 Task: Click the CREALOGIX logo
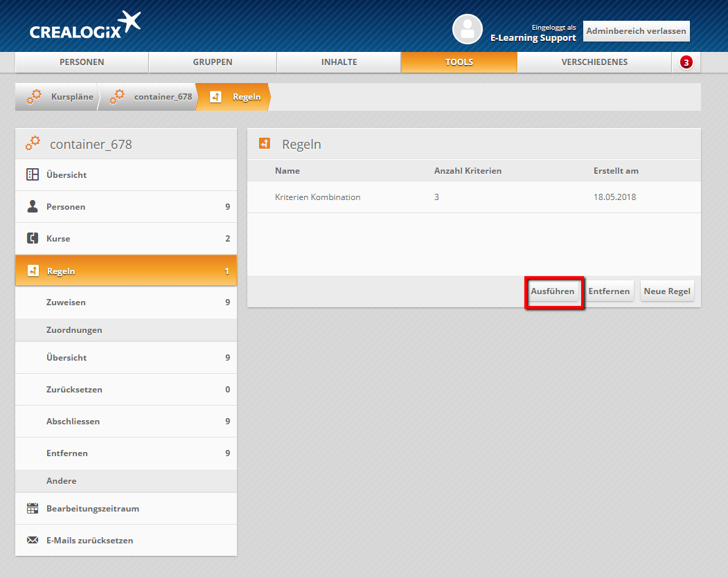tap(85, 27)
